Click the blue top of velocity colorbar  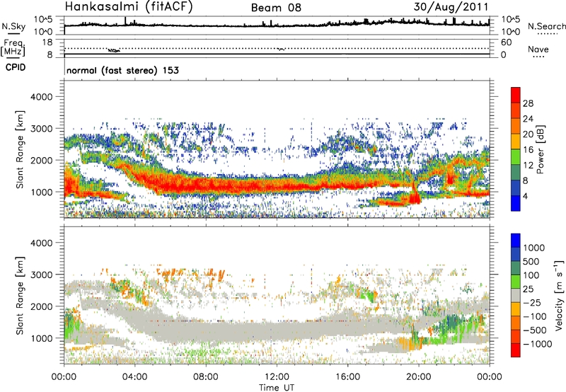pyautogui.click(x=516, y=241)
